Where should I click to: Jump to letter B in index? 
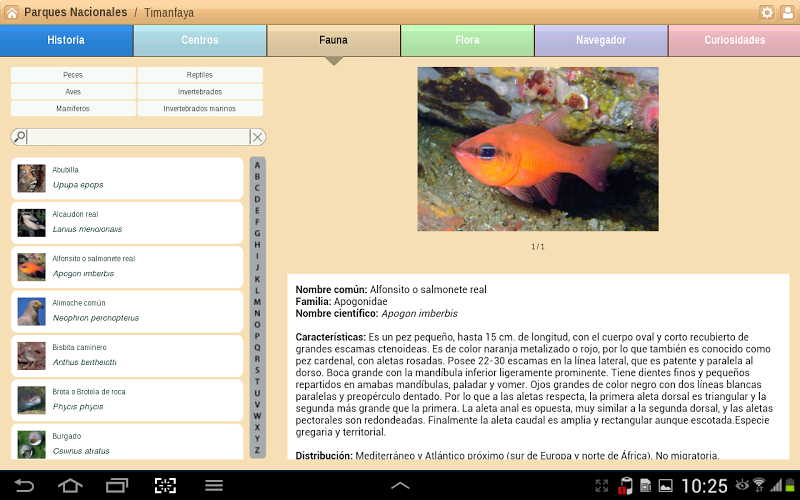(257, 177)
